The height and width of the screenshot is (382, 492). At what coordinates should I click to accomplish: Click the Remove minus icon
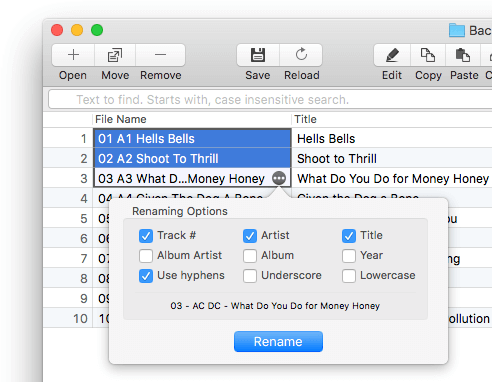point(160,55)
